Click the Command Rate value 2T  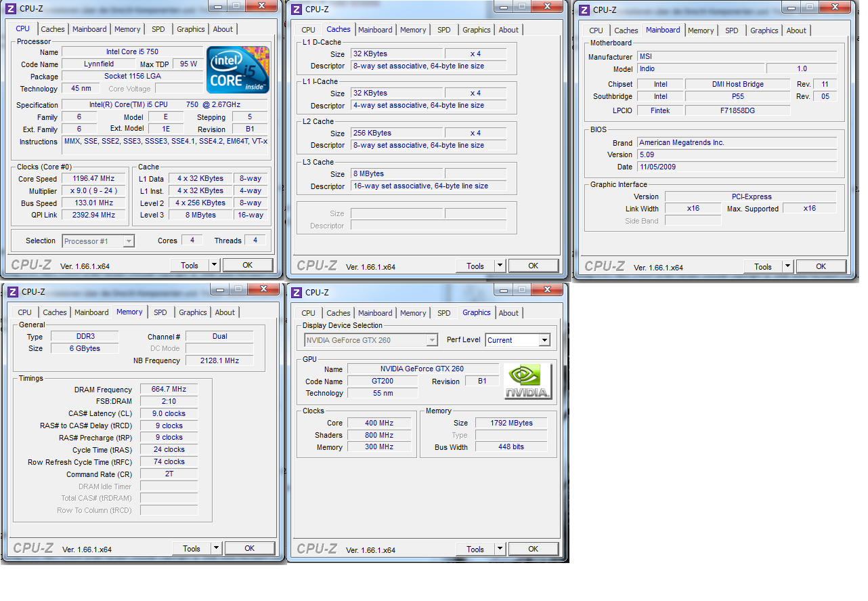pyautogui.click(x=169, y=474)
